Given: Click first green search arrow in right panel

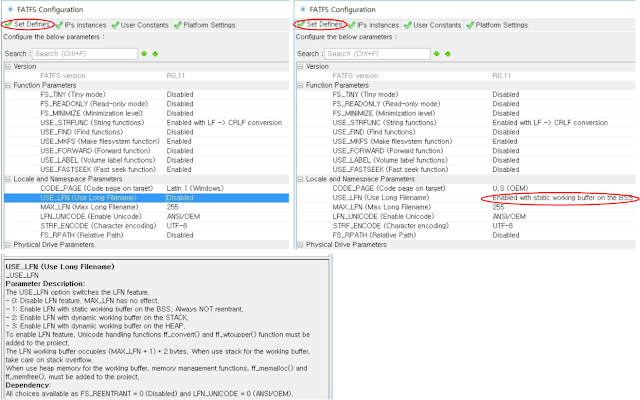Looking at the screenshot, I should pyautogui.click(x=437, y=53).
